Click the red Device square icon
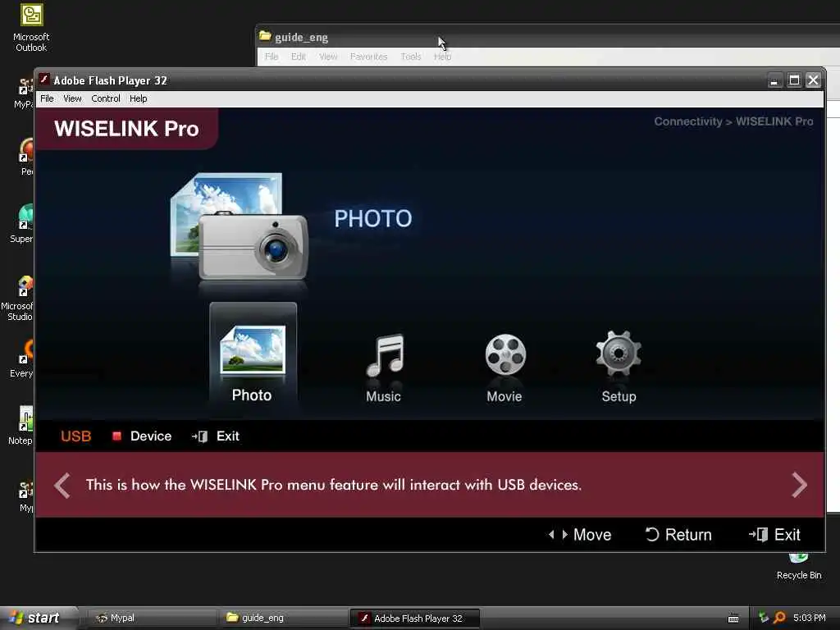The width and height of the screenshot is (840, 630). 116,436
